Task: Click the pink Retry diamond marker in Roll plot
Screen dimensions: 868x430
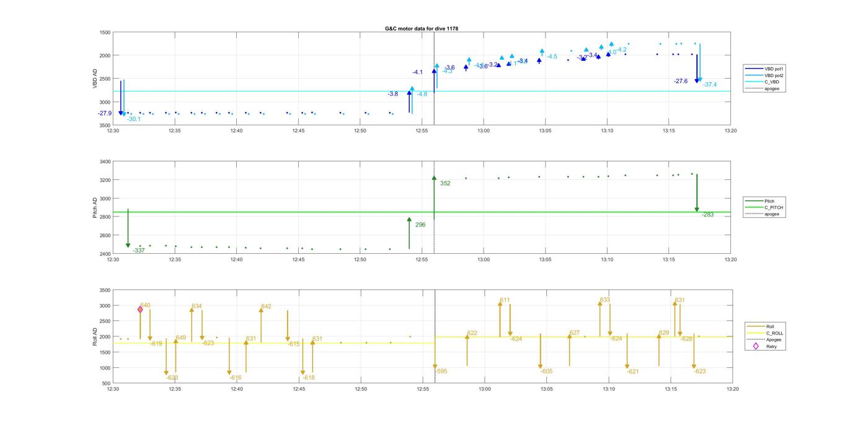Action: point(140,309)
